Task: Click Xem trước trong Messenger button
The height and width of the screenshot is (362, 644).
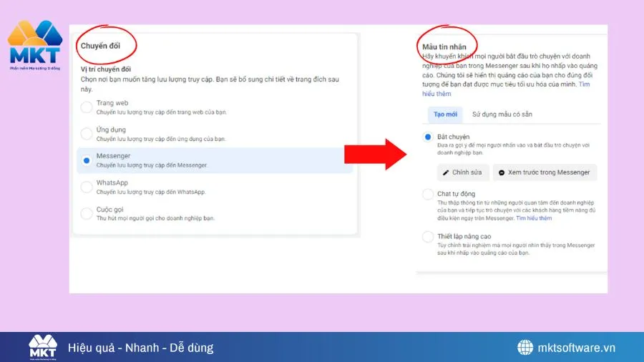Action: click(545, 172)
